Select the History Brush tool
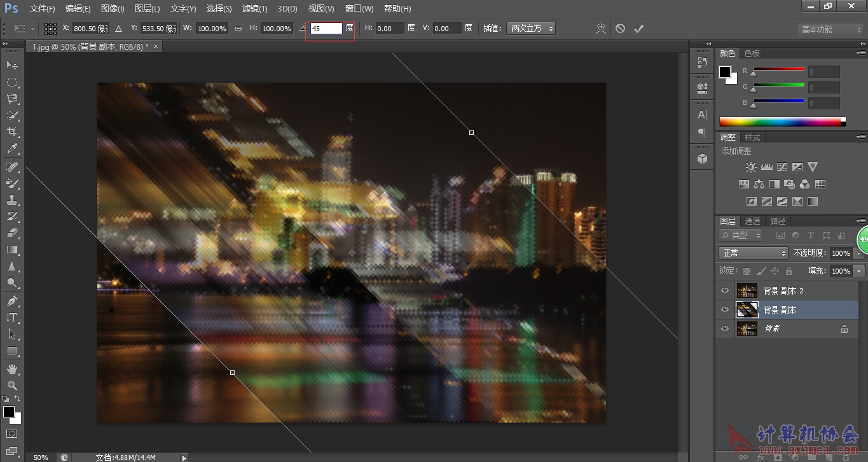This screenshot has height=462, width=868. 12,216
